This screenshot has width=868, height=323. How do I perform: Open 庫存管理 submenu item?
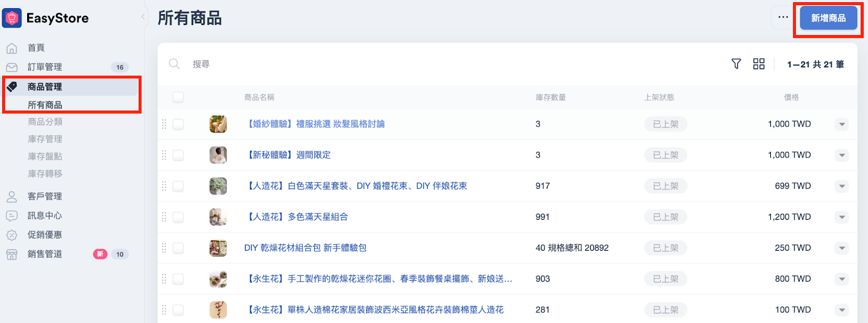45,139
